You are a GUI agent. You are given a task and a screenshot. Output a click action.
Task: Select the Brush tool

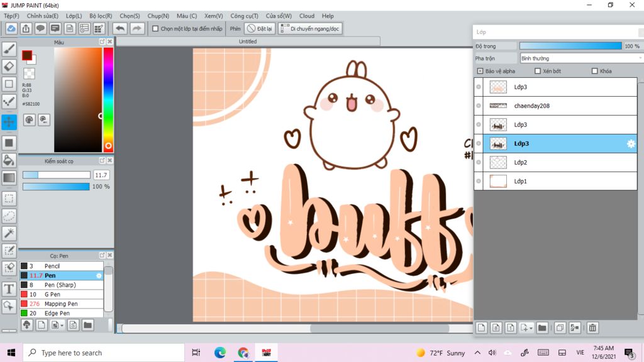(9, 49)
